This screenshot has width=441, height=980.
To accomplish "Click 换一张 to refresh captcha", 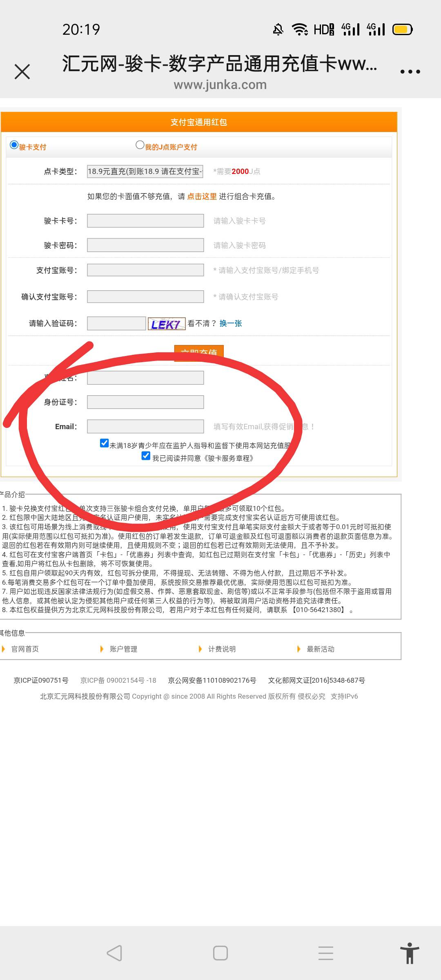I will [x=231, y=323].
